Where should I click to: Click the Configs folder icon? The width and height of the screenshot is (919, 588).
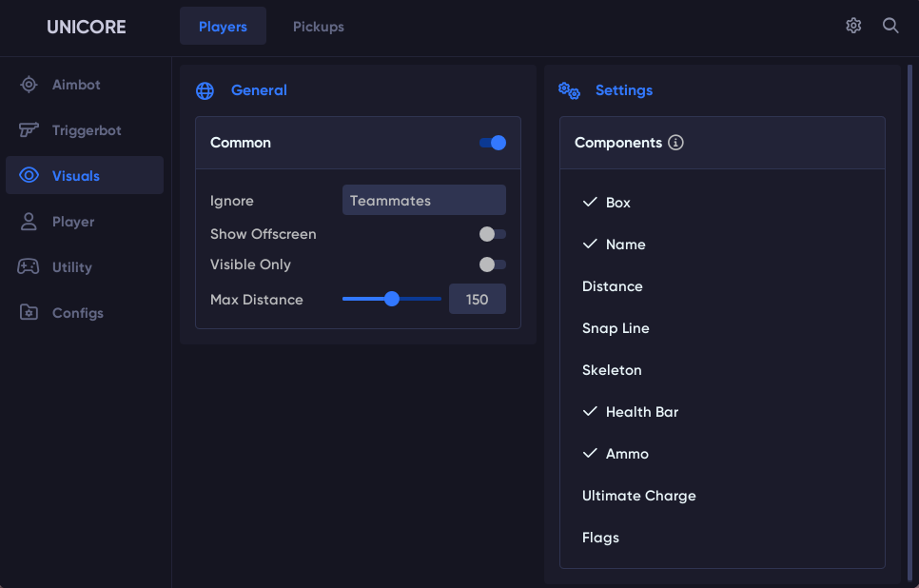point(29,313)
